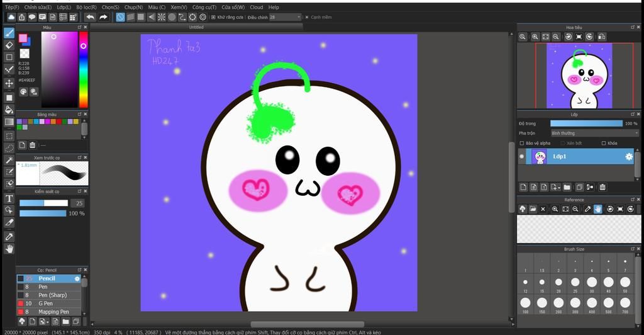Open Lớp1 layer settings gear

[629, 157]
